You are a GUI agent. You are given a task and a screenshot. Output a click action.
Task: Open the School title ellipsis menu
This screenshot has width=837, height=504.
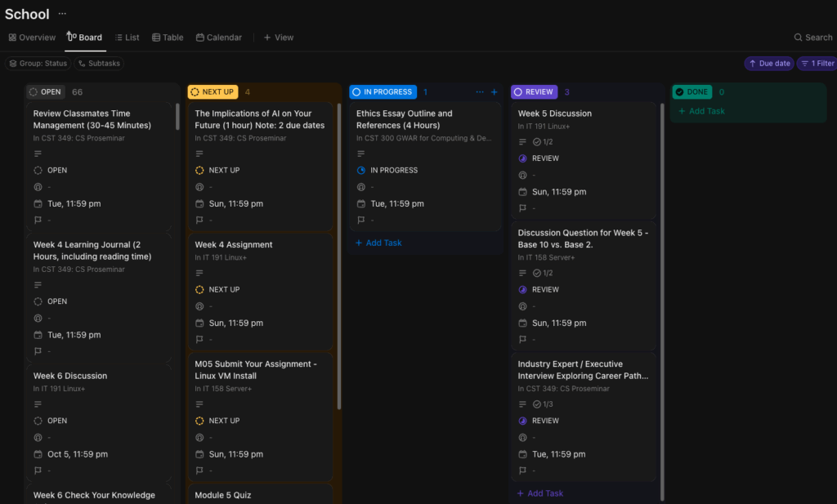click(63, 14)
